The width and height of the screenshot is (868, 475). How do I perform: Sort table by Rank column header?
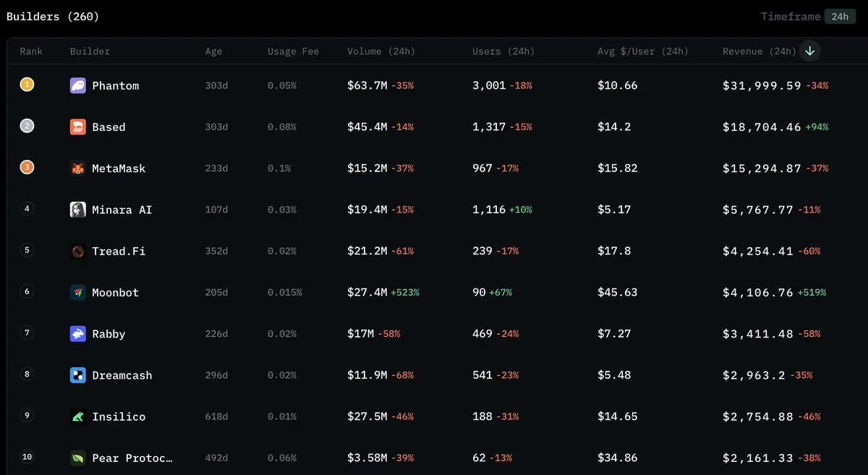tap(31, 51)
